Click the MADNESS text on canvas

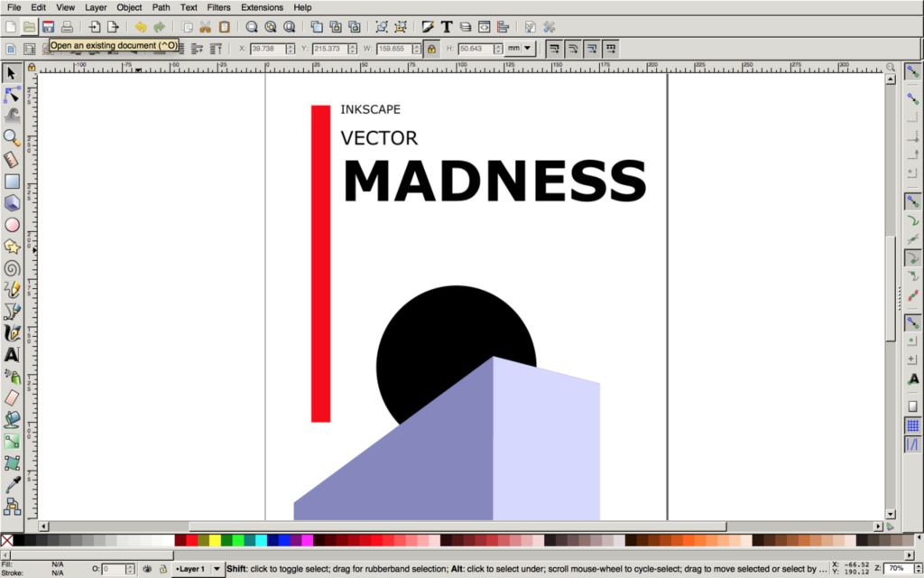[x=494, y=181]
